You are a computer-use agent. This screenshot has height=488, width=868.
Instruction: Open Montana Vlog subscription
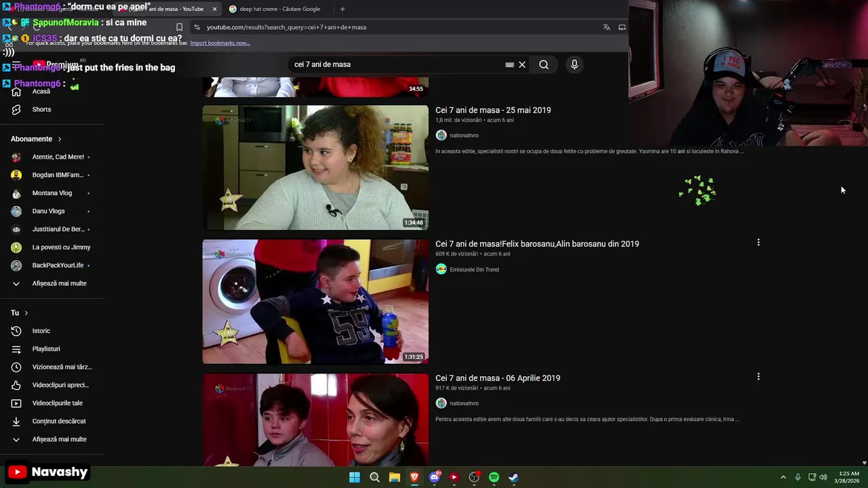52,193
